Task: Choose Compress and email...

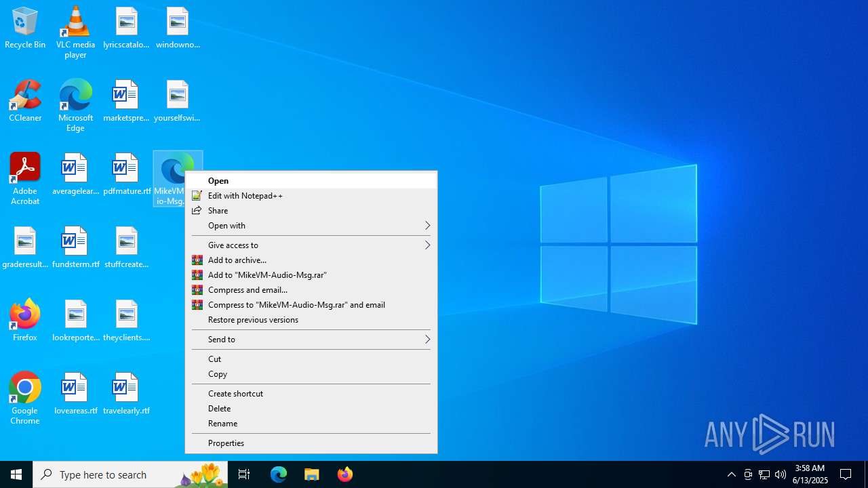Action: pos(311,290)
